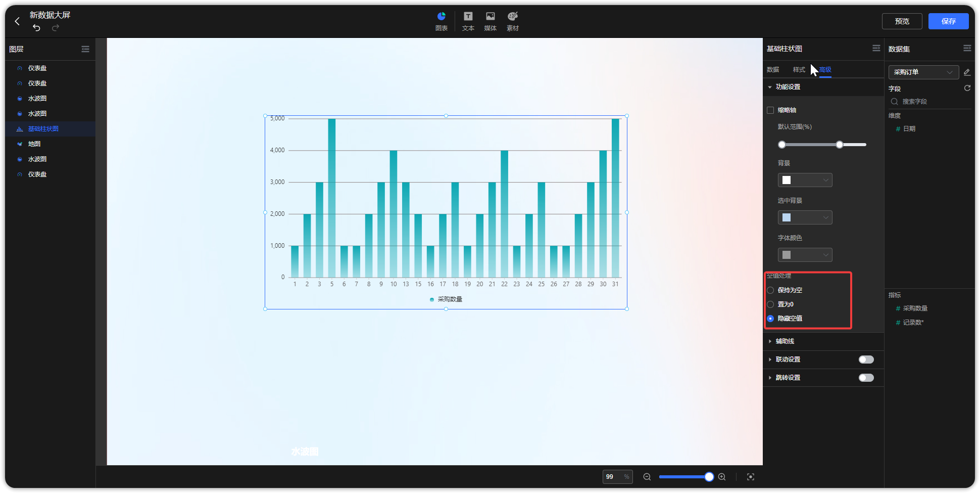980x493 pixels.
Task: Select the 基础柱状图 layer
Action: (51, 129)
